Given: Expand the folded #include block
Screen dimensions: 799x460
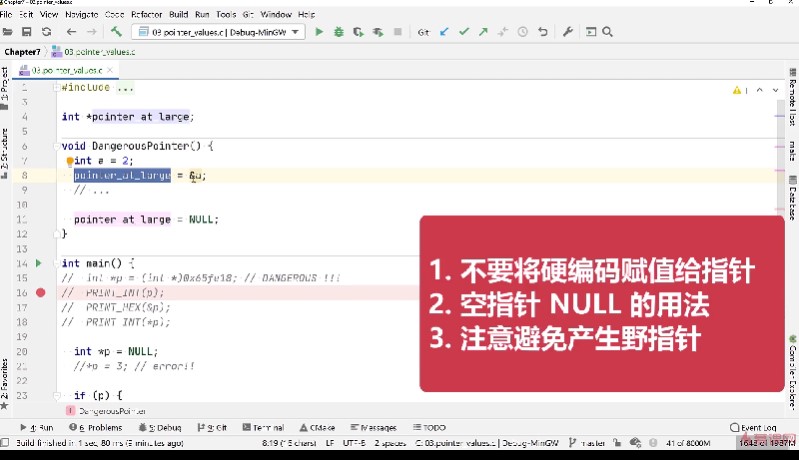Looking at the screenshot, I should (57, 88).
